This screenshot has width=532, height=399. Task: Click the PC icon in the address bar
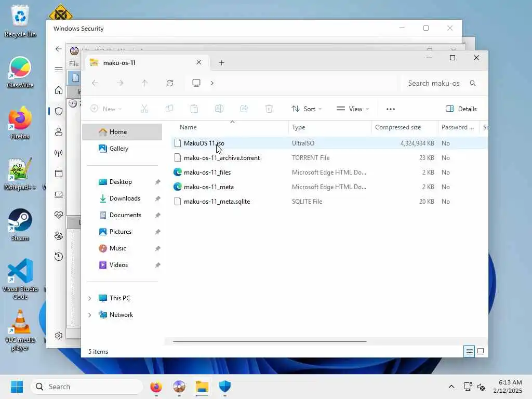point(196,83)
